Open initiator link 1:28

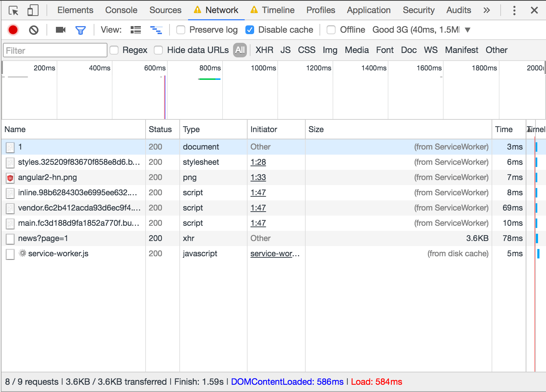(x=258, y=162)
